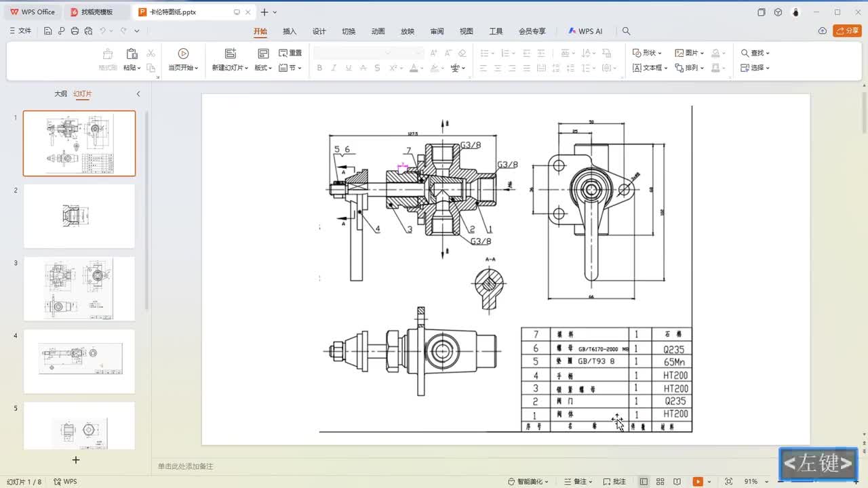Image resolution: width=868 pixels, height=488 pixels.
Task: Expand the Shapes (形状) dropdown
Action: pyautogui.click(x=648, y=53)
